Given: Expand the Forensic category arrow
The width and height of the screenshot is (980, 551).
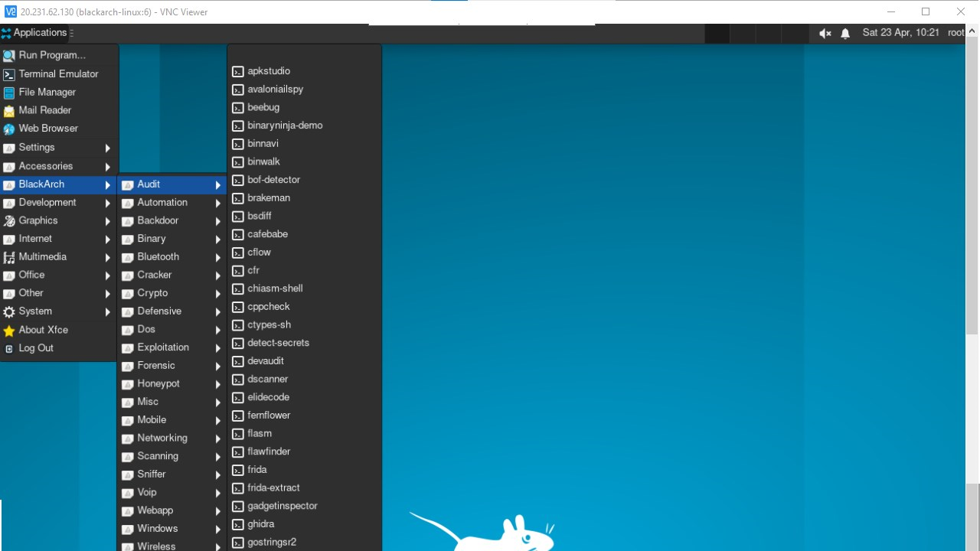Looking at the screenshot, I should (218, 367).
